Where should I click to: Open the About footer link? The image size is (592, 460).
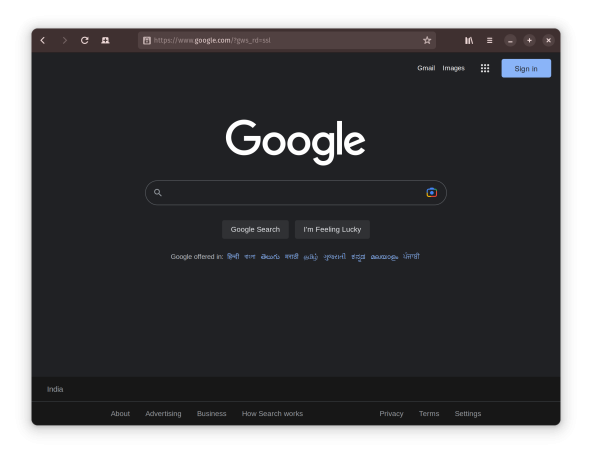pos(120,414)
